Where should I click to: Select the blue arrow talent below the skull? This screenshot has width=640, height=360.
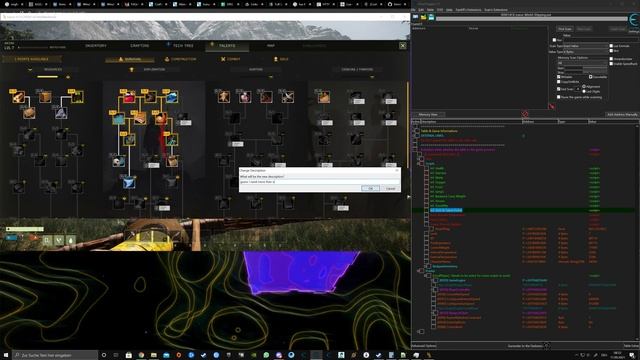tap(129, 183)
